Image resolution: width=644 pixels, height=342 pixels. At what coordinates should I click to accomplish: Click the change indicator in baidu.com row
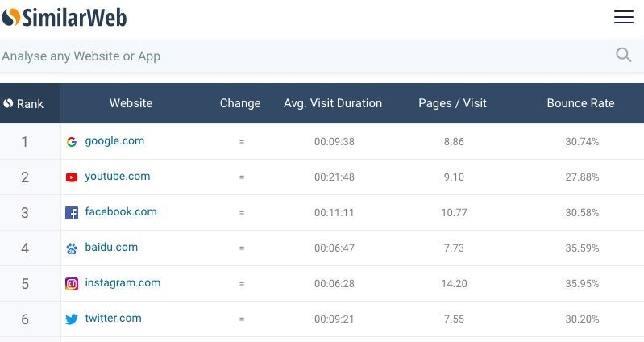(x=242, y=248)
